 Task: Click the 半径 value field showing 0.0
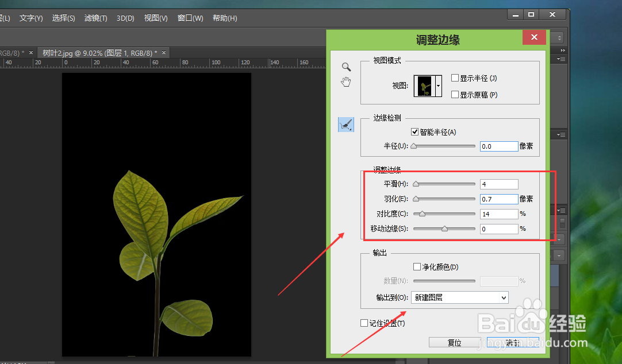499,146
